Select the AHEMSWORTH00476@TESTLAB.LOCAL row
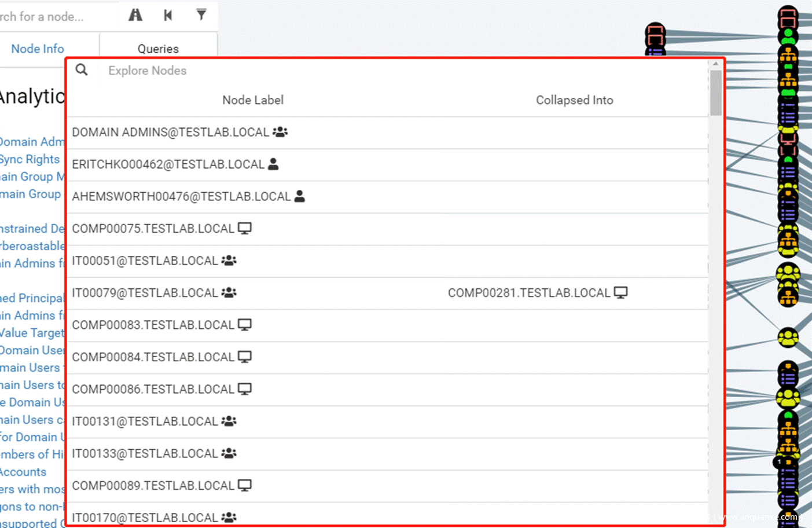This screenshot has width=812, height=528. (x=181, y=197)
